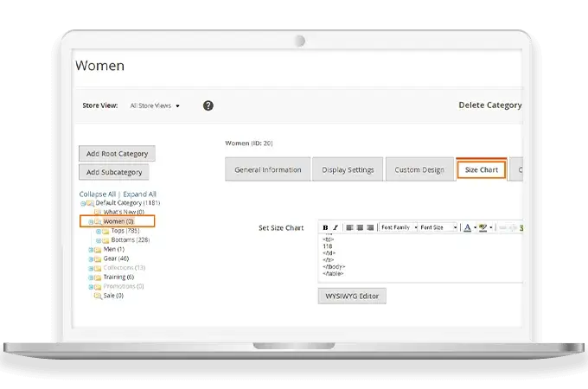Click the Expand All link

tap(139, 194)
